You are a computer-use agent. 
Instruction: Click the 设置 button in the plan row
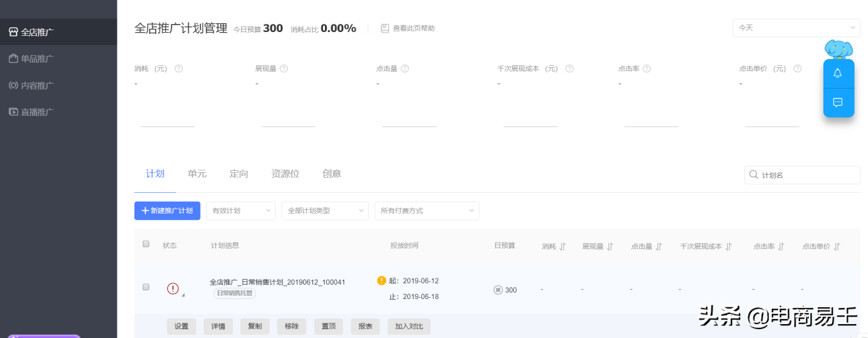tap(182, 327)
